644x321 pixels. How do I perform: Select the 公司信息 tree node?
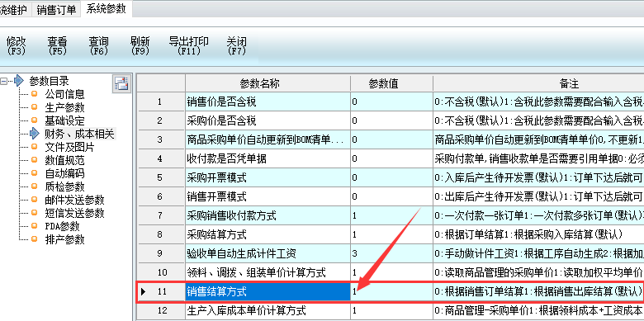click(64, 94)
